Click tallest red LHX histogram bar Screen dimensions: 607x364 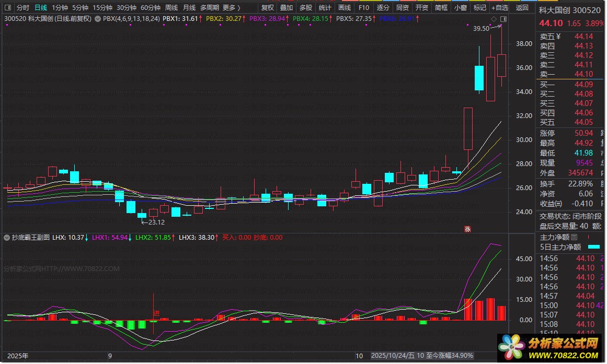[x=490, y=309]
